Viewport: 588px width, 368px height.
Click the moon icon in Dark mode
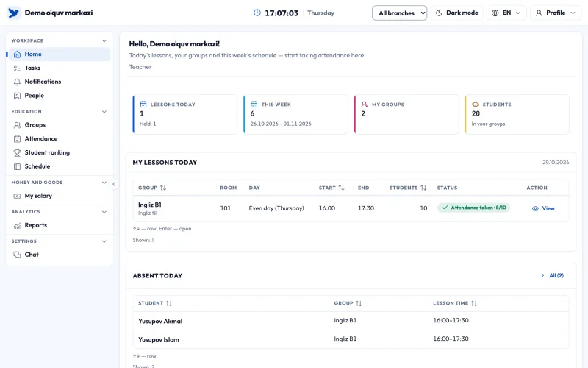[x=439, y=13]
